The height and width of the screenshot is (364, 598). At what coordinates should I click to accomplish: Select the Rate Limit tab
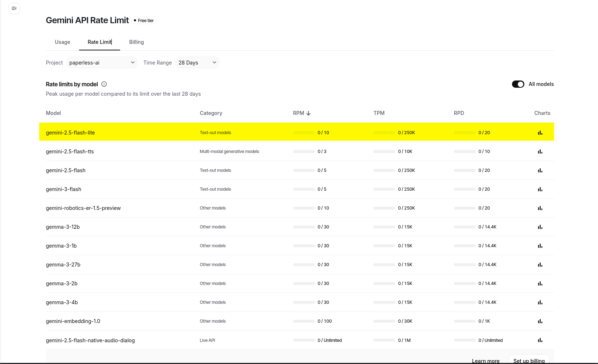(x=99, y=42)
